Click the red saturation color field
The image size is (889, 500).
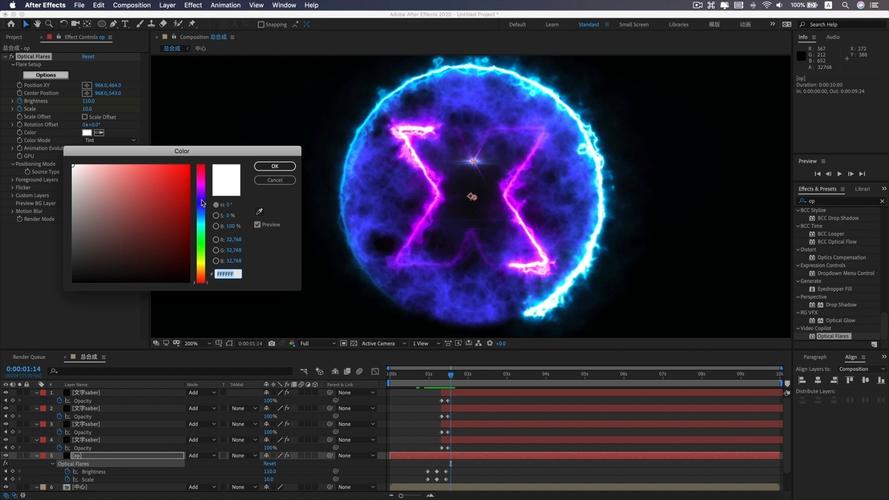[131, 223]
